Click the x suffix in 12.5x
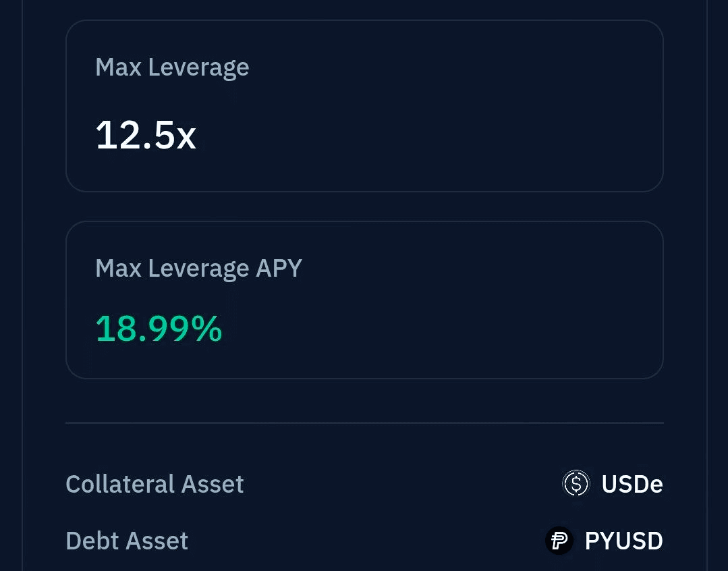The height and width of the screenshot is (571, 728). pos(187,138)
